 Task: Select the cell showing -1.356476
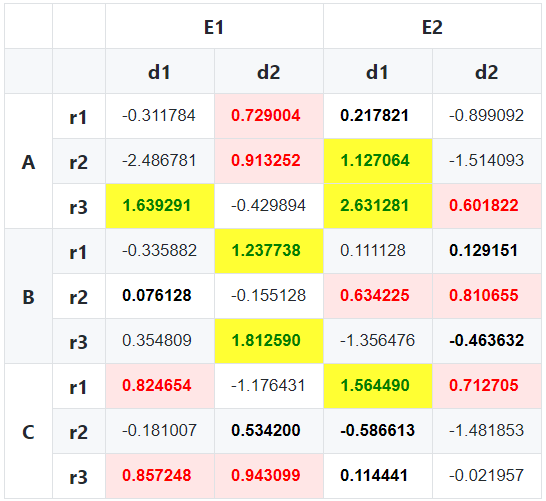pyautogui.click(x=378, y=341)
